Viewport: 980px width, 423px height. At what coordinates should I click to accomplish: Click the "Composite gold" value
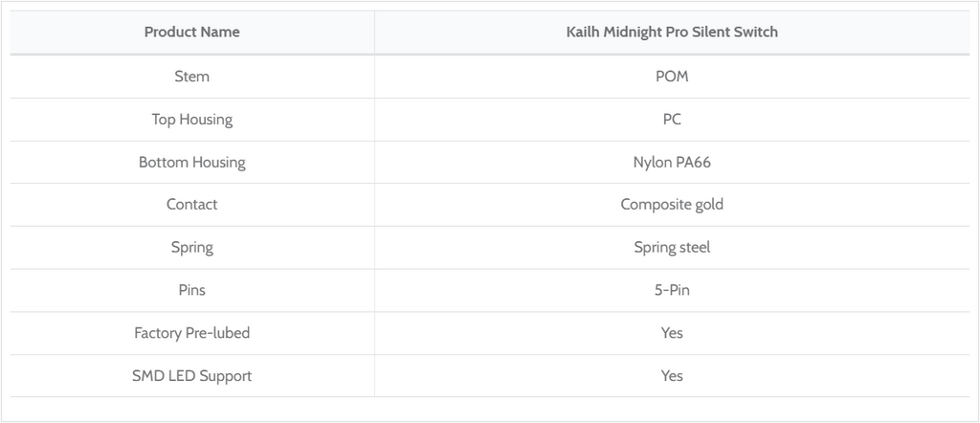[x=672, y=205]
